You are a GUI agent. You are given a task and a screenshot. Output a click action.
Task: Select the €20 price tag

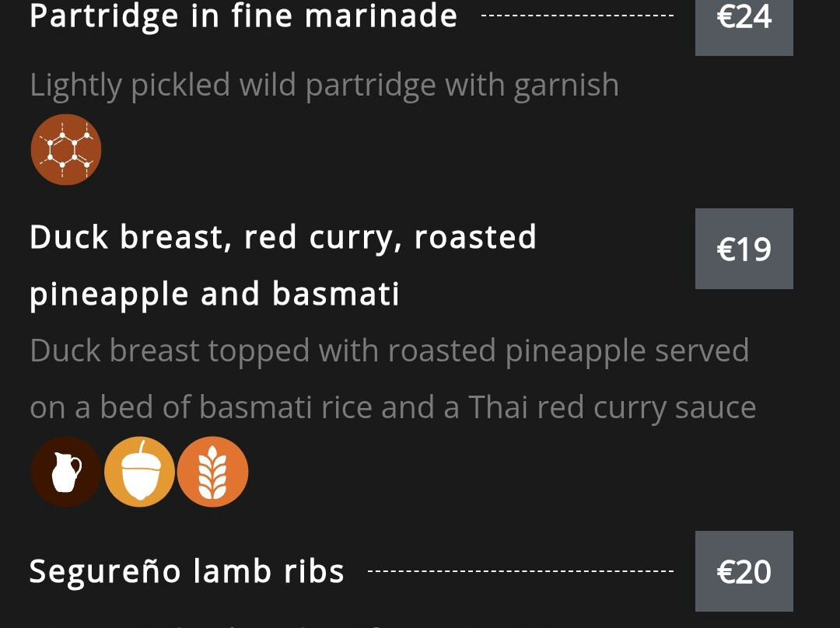click(744, 571)
